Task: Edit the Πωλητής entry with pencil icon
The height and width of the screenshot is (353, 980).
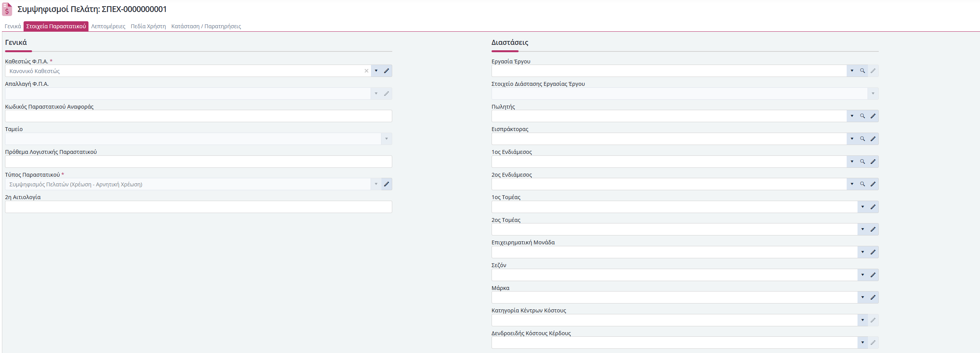Action: (873, 116)
